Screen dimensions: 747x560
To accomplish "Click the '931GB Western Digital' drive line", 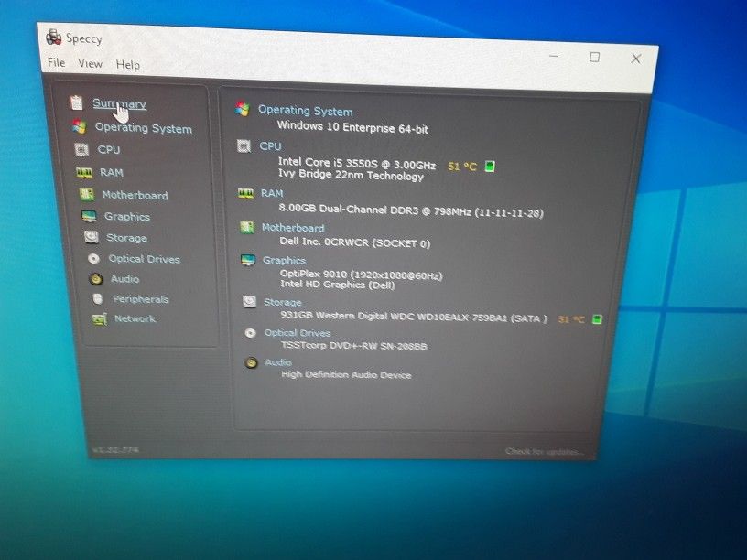I will (x=414, y=317).
